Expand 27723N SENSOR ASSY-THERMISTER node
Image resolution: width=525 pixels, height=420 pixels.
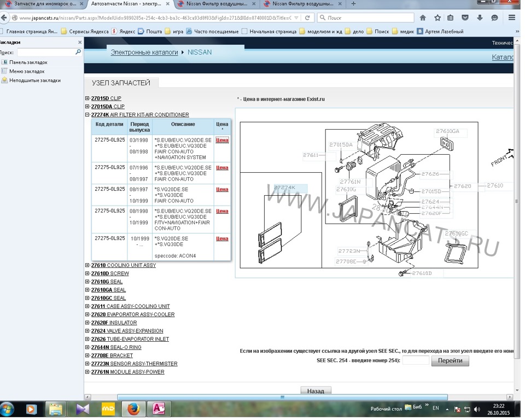87,364
